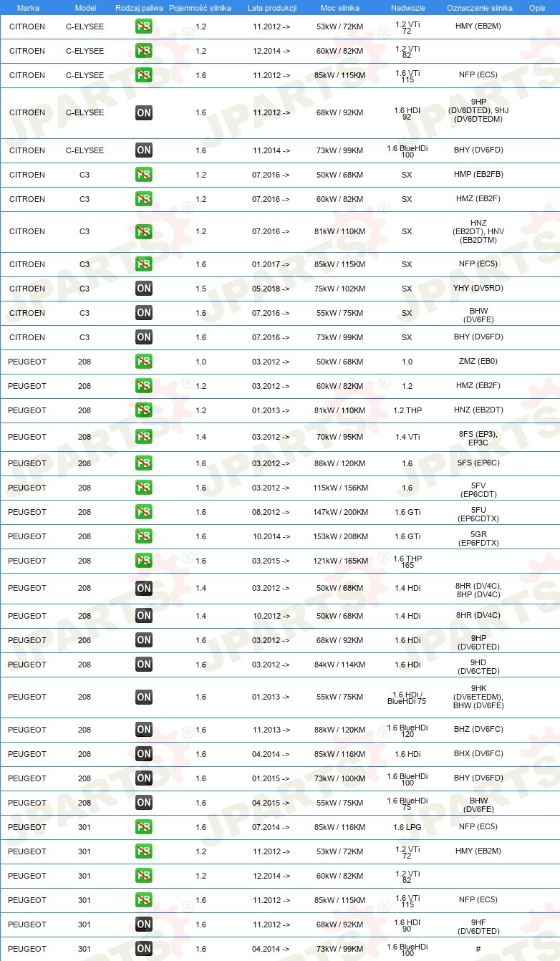Click the body label 1.6 HDI 90
Screen dimensions: 560x961
pyautogui.click(x=407, y=924)
